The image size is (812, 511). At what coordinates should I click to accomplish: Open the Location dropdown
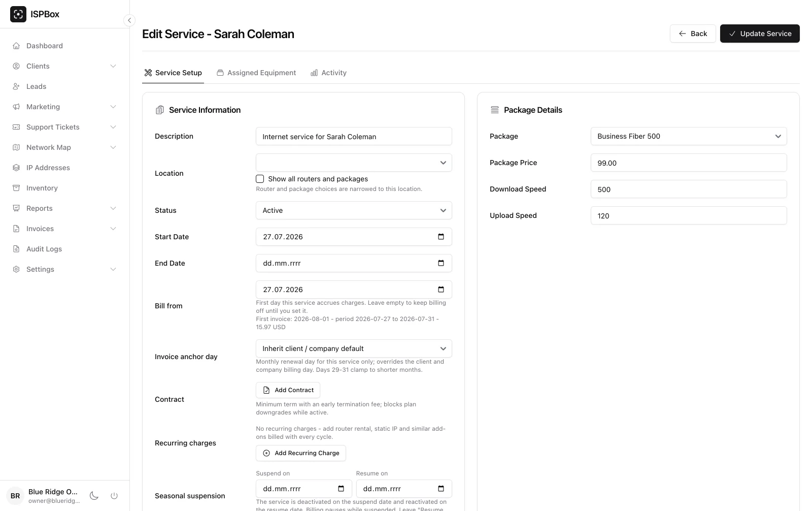coord(354,163)
